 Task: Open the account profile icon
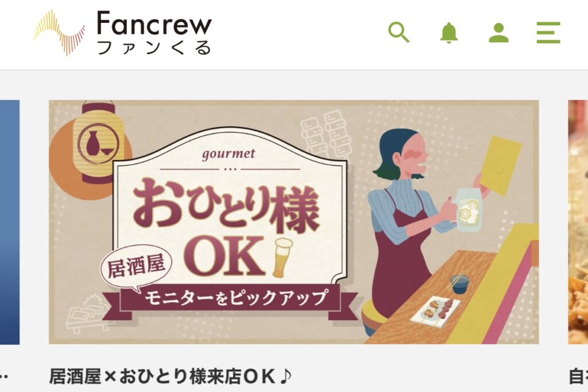pyautogui.click(x=498, y=33)
